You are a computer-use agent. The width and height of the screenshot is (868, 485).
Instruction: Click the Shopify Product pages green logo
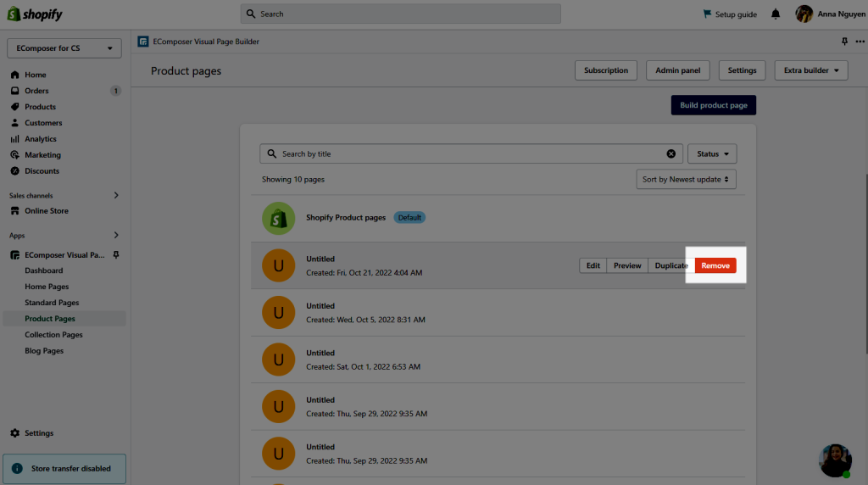(x=278, y=218)
